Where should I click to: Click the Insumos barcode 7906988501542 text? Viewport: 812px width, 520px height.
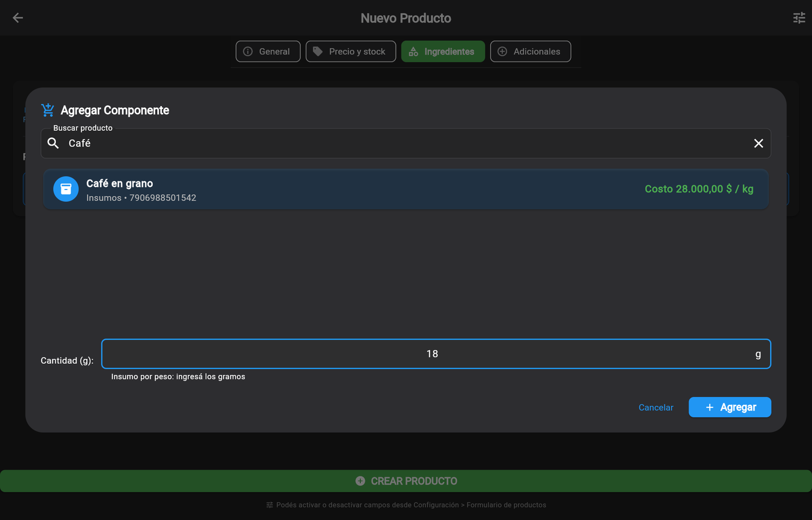tap(141, 198)
